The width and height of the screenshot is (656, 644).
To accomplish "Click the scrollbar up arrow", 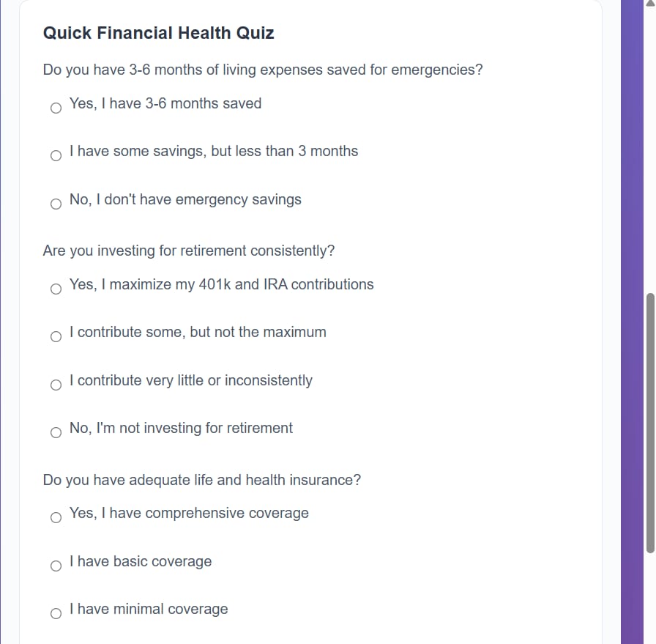I will (x=650, y=4).
